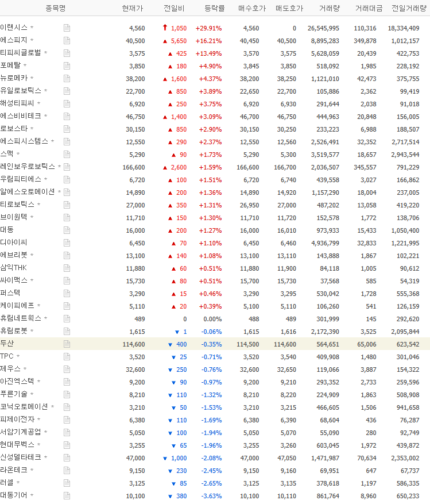The image size is (430, 504).
Task: Open the document icon for 티로보틱스
Action: (x=67, y=205)
